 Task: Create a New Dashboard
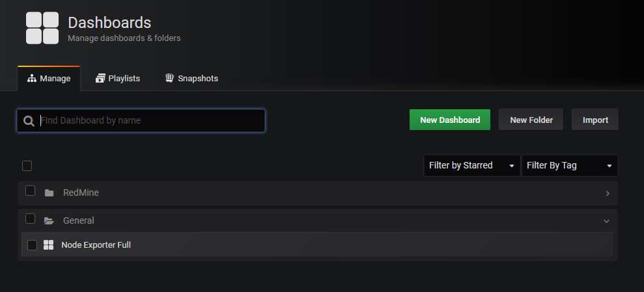click(x=450, y=120)
